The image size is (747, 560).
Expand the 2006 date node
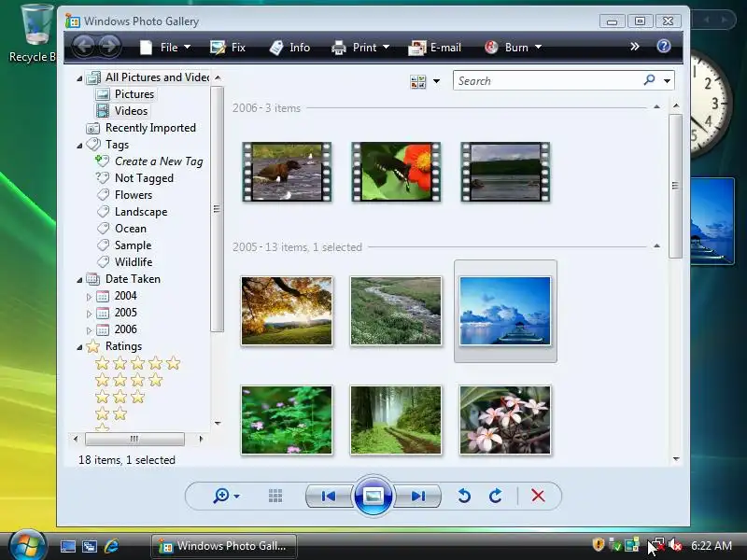click(x=89, y=330)
